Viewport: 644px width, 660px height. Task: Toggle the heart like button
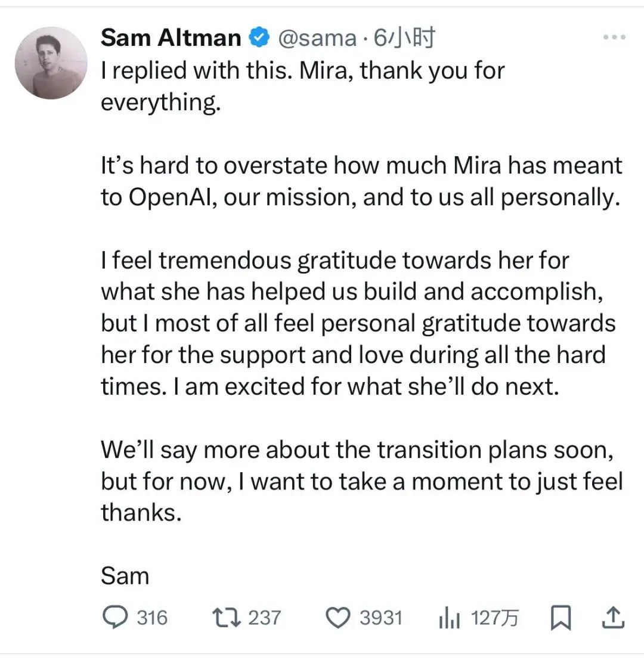(339, 618)
